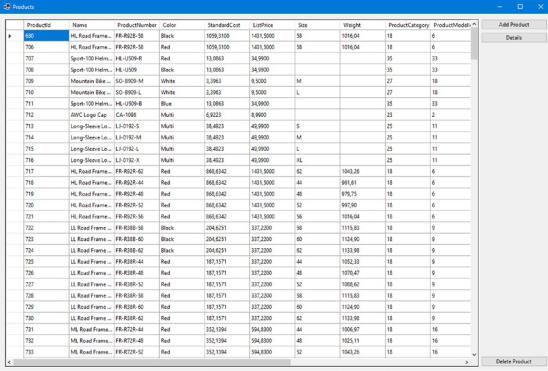Click ProductCategory cell 27 in row 709
This screenshot has width=548, height=371.
(408, 81)
